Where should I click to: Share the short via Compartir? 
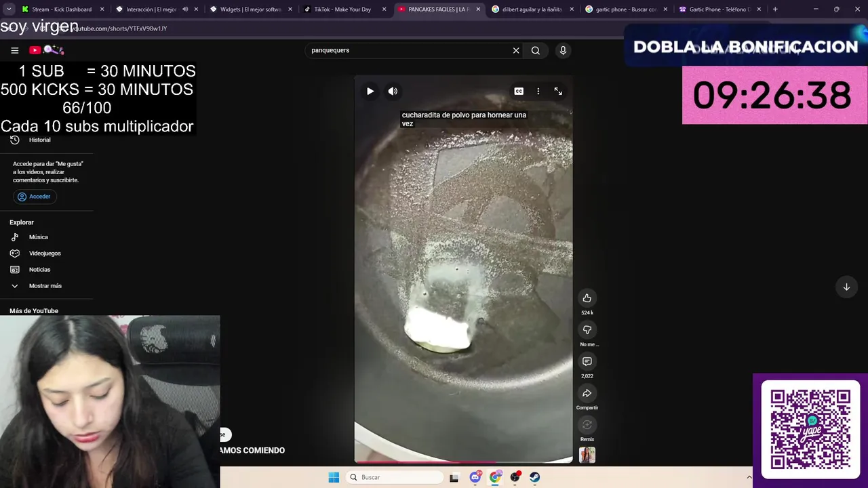pos(587,393)
